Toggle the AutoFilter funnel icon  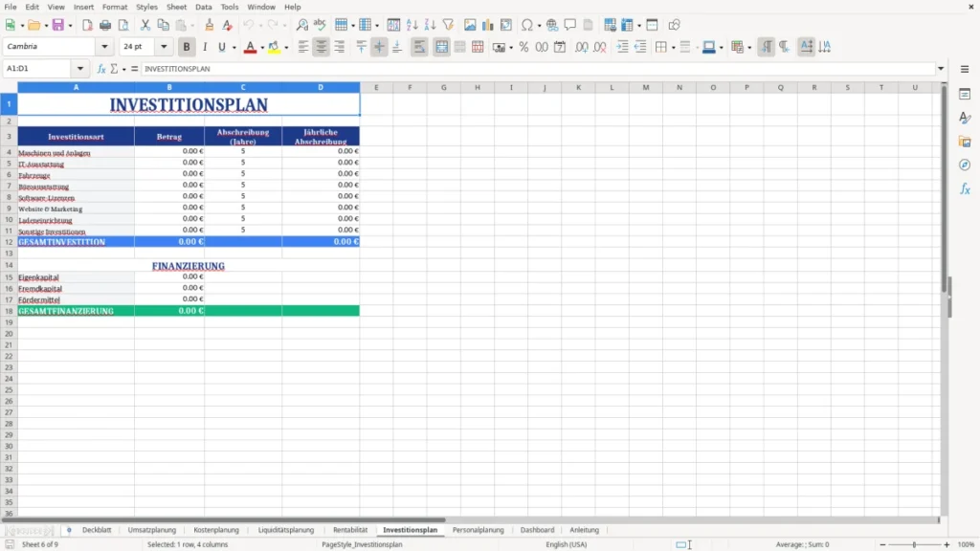(x=448, y=25)
